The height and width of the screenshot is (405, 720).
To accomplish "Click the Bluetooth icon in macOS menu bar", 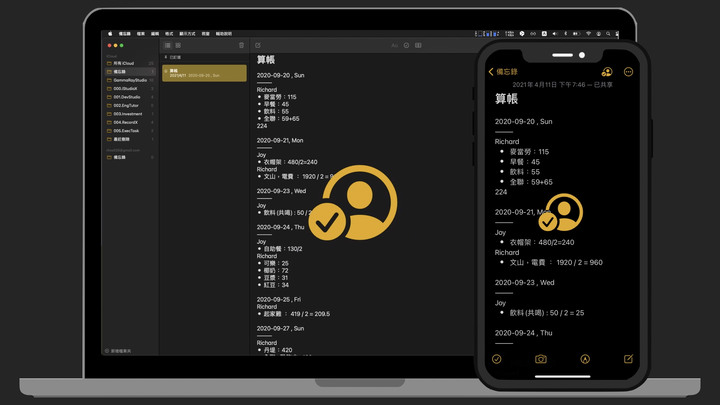I will [x=566, y=34].
